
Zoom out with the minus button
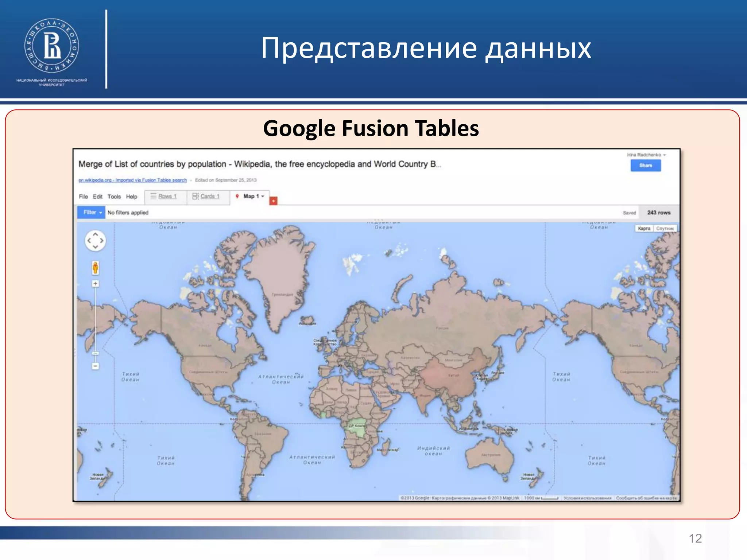point(95,366)
